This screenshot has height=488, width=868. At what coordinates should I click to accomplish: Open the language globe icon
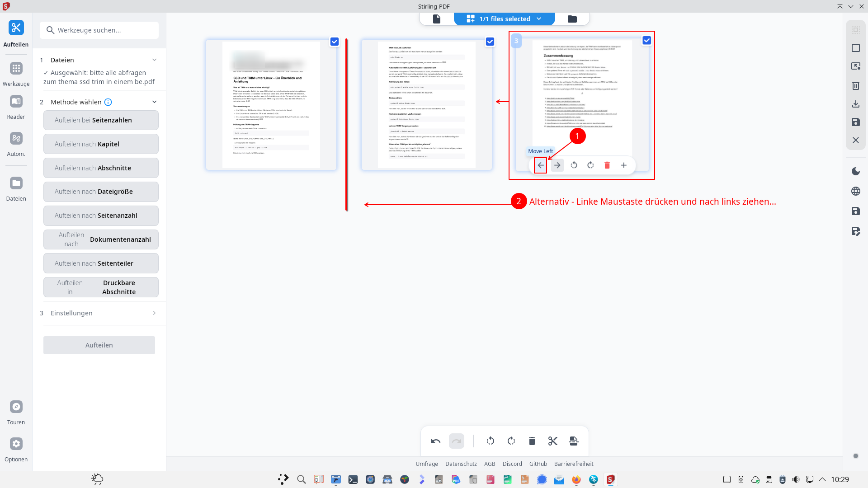pyautogui.click(x=855, y=191)
